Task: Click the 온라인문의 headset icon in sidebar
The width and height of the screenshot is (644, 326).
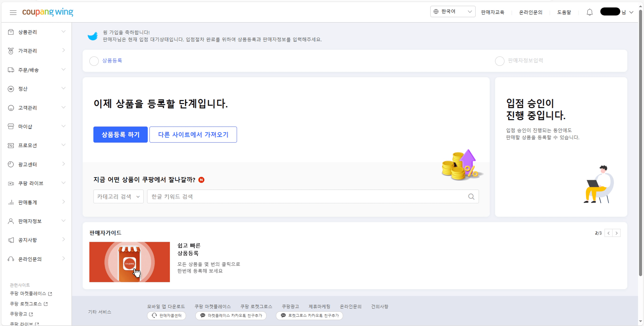Action: [x=11, y=259]
